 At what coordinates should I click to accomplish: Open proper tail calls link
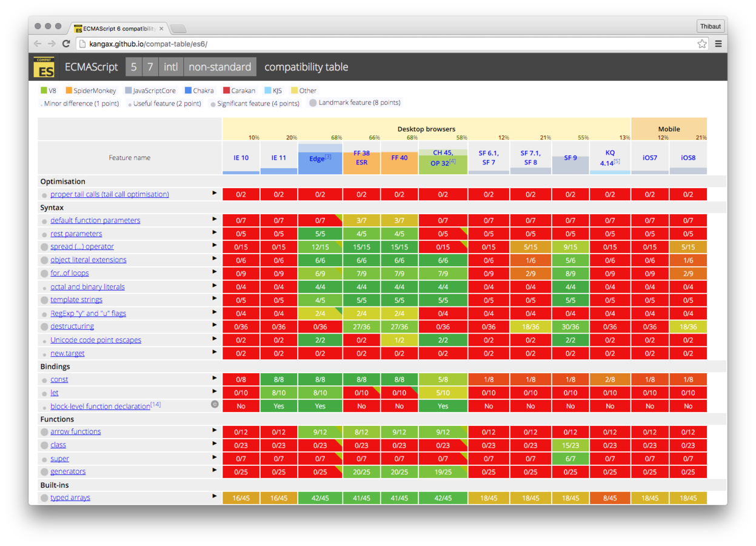point(110,194)
